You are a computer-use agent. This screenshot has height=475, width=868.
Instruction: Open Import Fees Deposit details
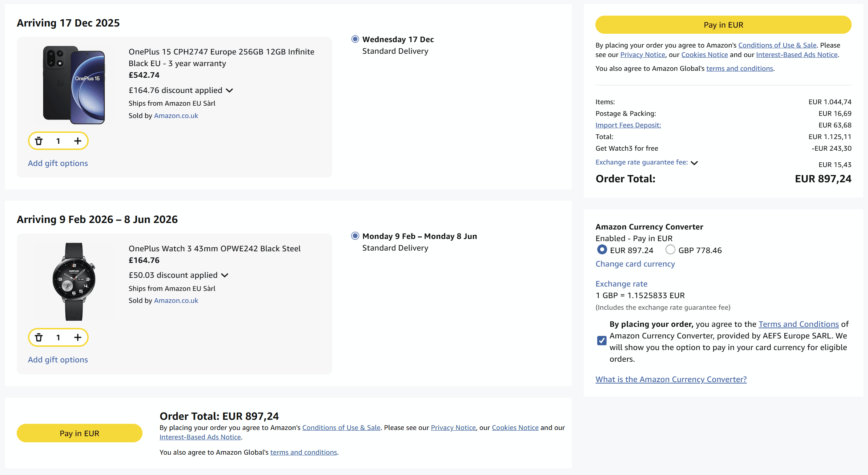click(x=628, y=125)
